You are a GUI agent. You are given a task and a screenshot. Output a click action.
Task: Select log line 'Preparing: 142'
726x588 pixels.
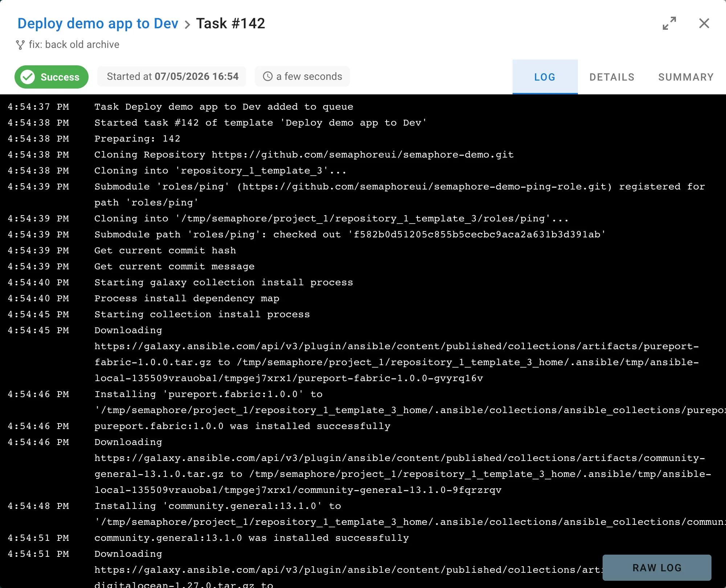pyautogui.click(x=137, y=139)
